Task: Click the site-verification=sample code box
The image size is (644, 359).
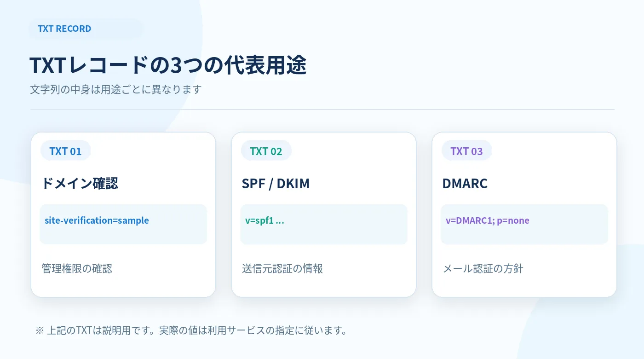Action: click(123, 224)
